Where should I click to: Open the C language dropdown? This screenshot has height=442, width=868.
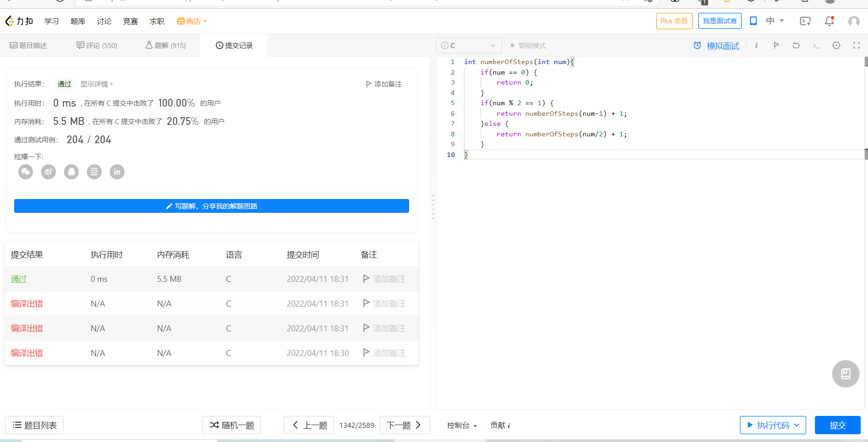(x=469, y=45)
